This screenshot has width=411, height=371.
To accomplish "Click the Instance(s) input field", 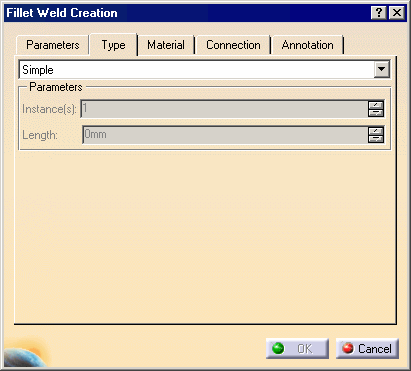I will [x=224, y=109].
